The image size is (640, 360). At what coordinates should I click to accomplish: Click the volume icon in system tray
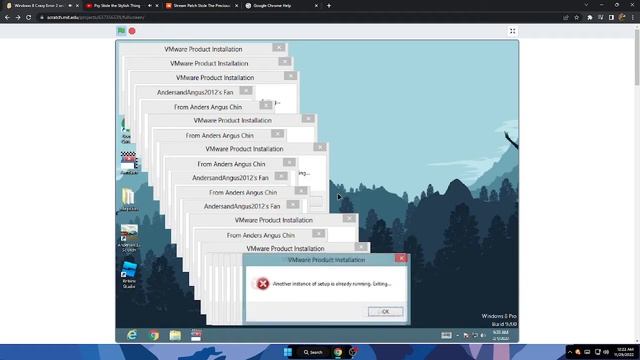(606, 352)
